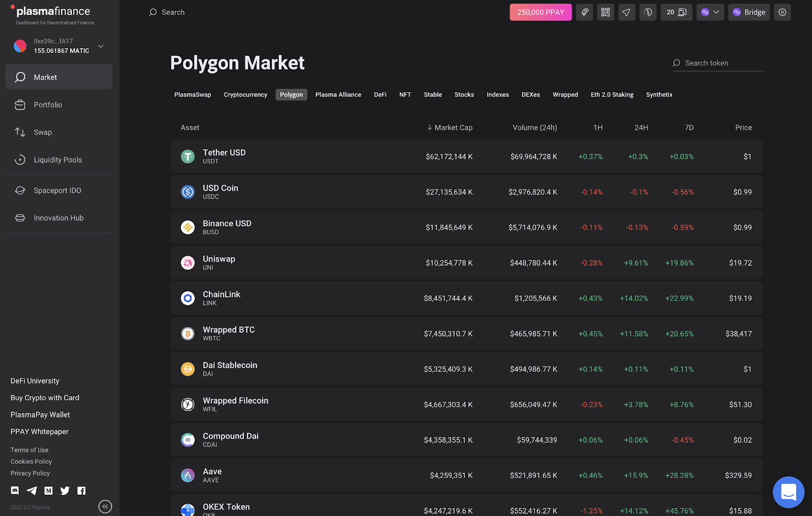The width and height of the screenshot is (812, 516).
Task: Collapse the sidebar with the double-chevron
Action: point(105,506)
